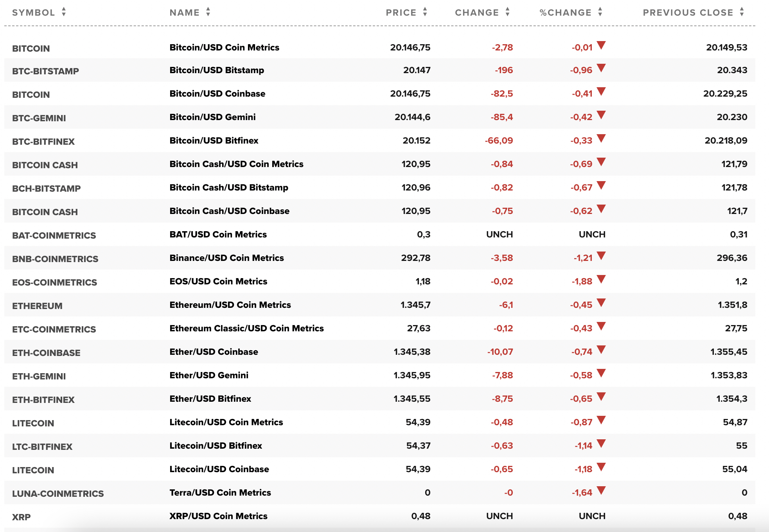The width and height of the screenshot is (769, 532).
Task: Open the ETC-COINMETRICS symbol link
Action: [x=54, y=329]
